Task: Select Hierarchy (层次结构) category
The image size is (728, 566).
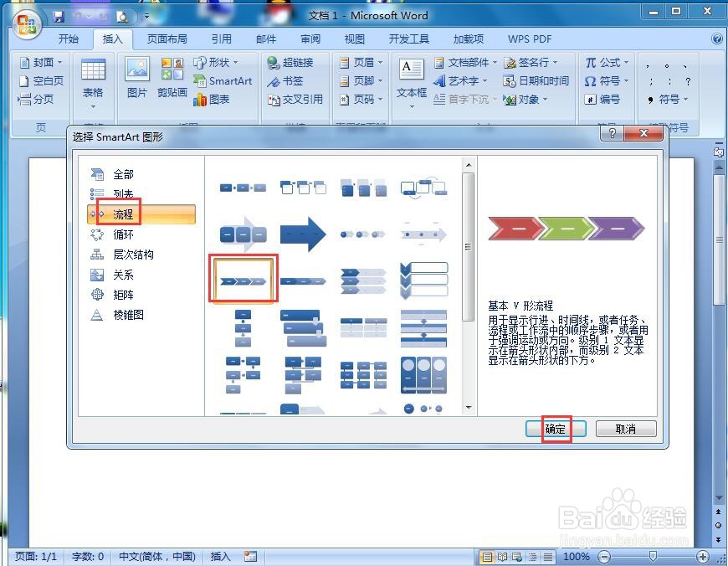Action: click(141, 255)
